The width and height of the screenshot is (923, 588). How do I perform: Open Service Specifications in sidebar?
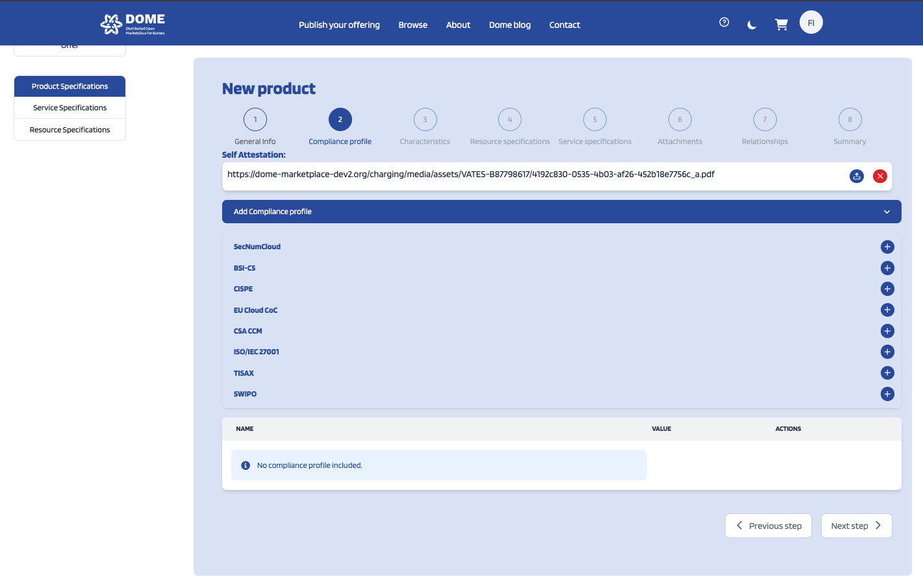[x=70, y=108]
